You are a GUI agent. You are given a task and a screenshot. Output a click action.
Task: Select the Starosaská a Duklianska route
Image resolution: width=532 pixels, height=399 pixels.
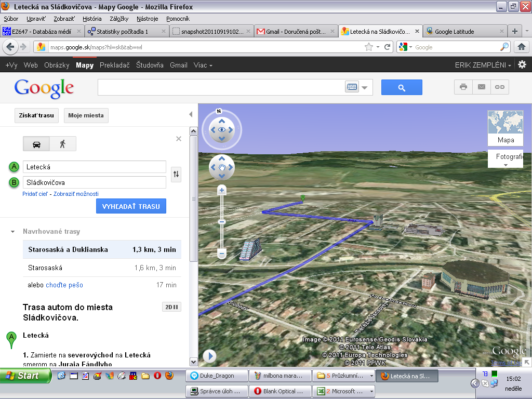point(102,249)
